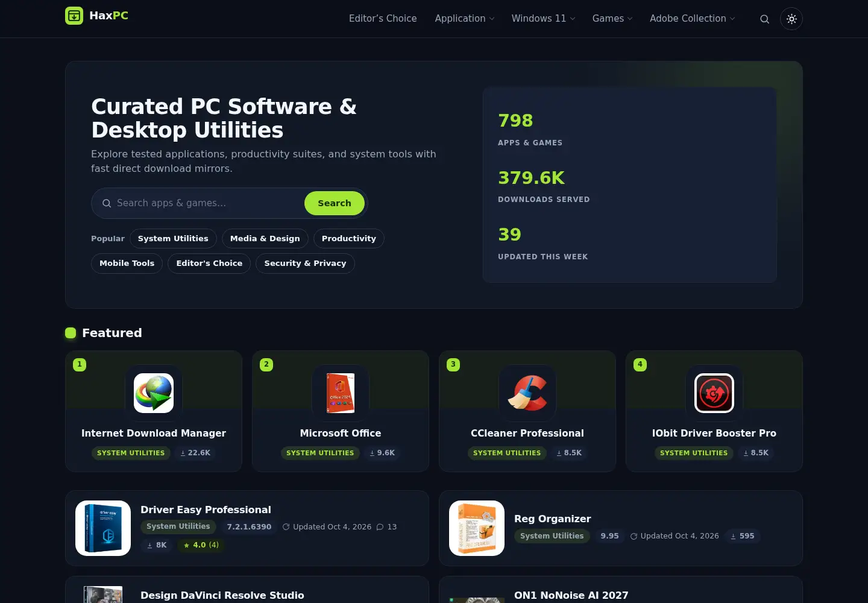
Task: Expand the Application dropdown menu
Action: click(x=465, y=19)
